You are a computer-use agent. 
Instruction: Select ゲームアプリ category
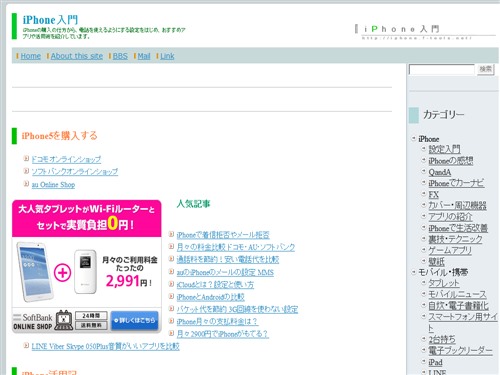point(450,250)
